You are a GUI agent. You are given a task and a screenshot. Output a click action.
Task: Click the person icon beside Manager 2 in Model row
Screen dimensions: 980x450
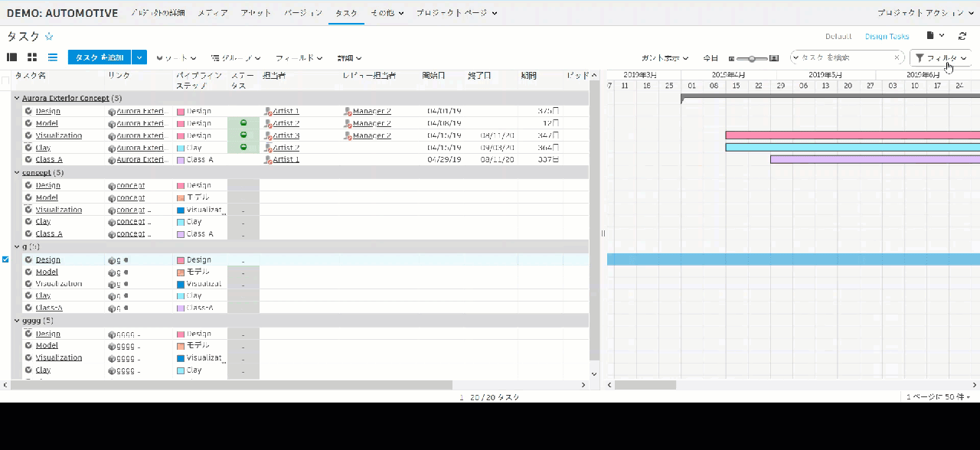348,124
